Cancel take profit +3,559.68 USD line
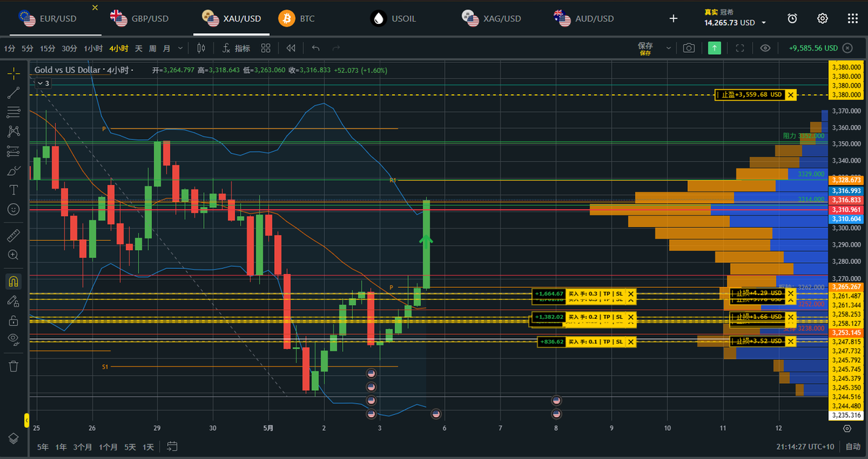This screenshot has width=868, height=459. tap(791, 95)
